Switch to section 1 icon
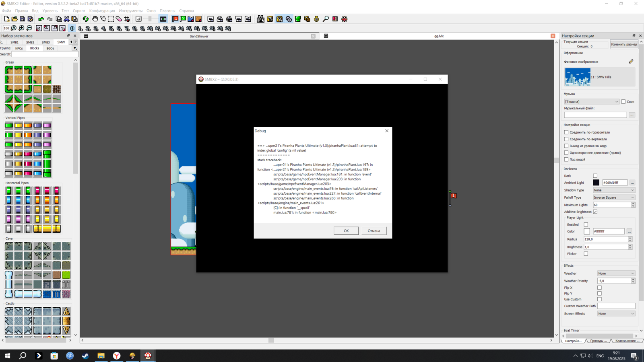644x362 pixels. point(80,29)
